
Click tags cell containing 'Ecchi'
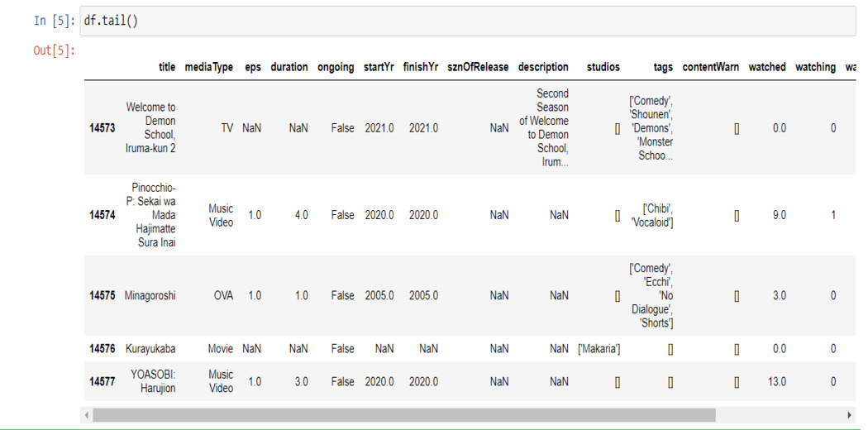pos(651,295)
